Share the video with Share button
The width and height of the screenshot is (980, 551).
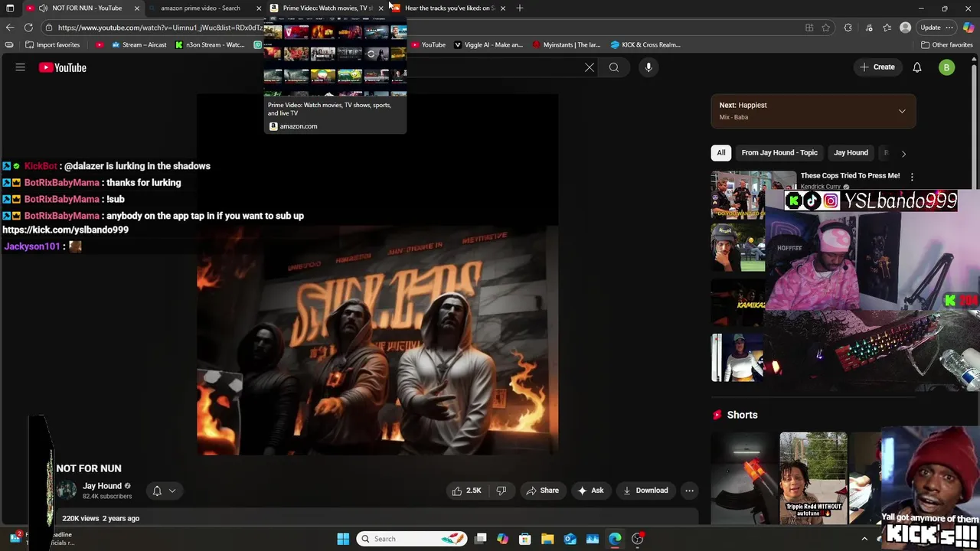pos(542,491)
